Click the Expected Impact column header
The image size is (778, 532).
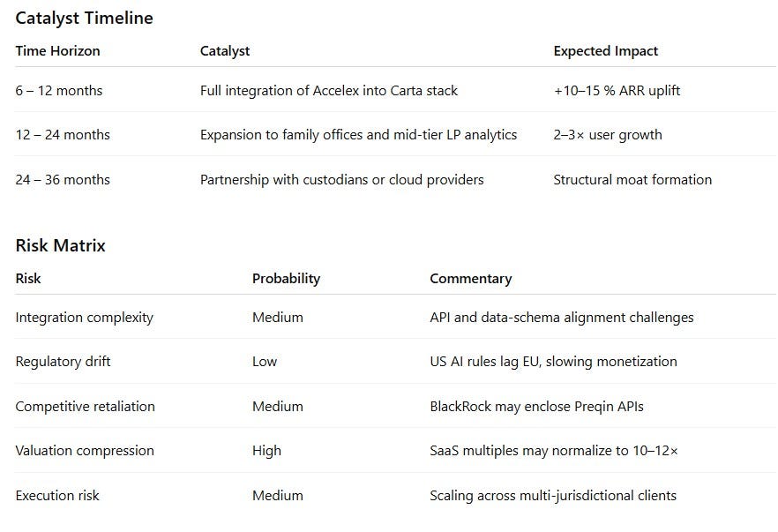click(x=605, y=51)
